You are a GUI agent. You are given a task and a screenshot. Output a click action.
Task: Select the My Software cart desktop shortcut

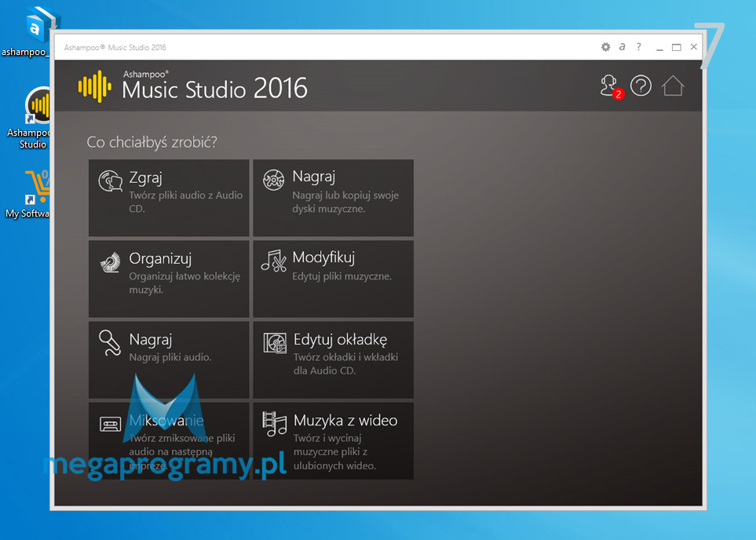point(28,195)
